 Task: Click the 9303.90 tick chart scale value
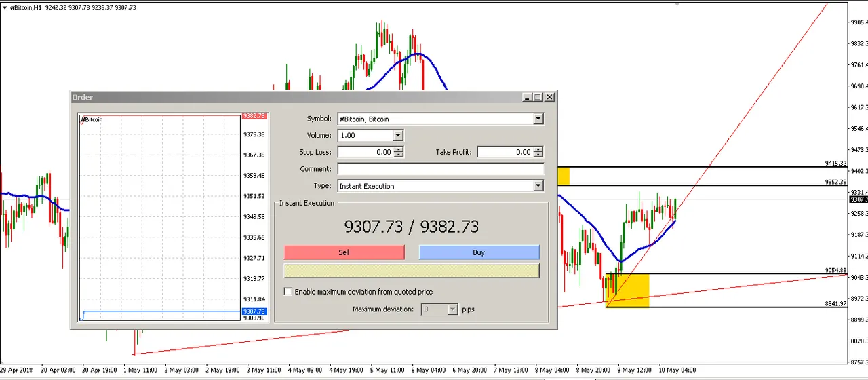pyautogui.click(x=254, y=318)
